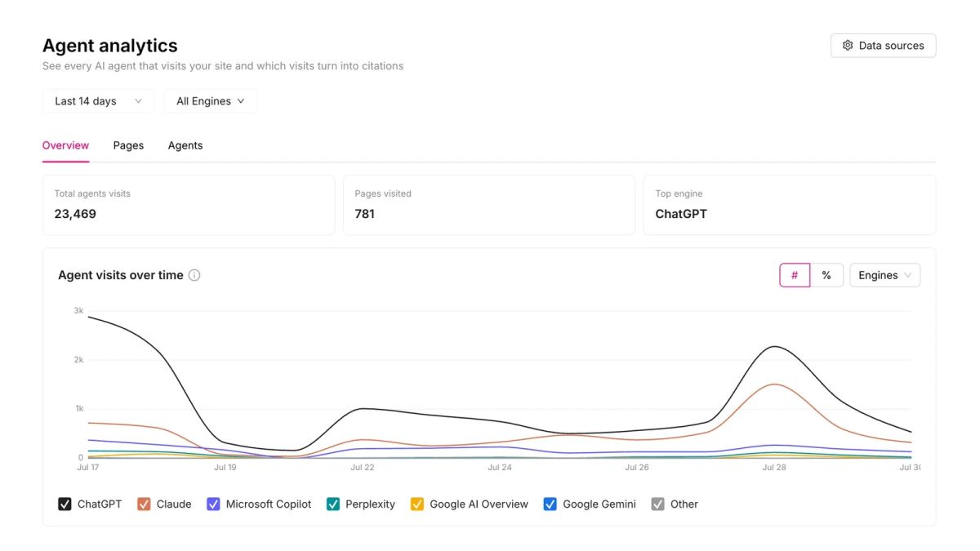Click the info icon next to Agent visits over time
The height and width of the screenshot is (551, 980).
194,275
